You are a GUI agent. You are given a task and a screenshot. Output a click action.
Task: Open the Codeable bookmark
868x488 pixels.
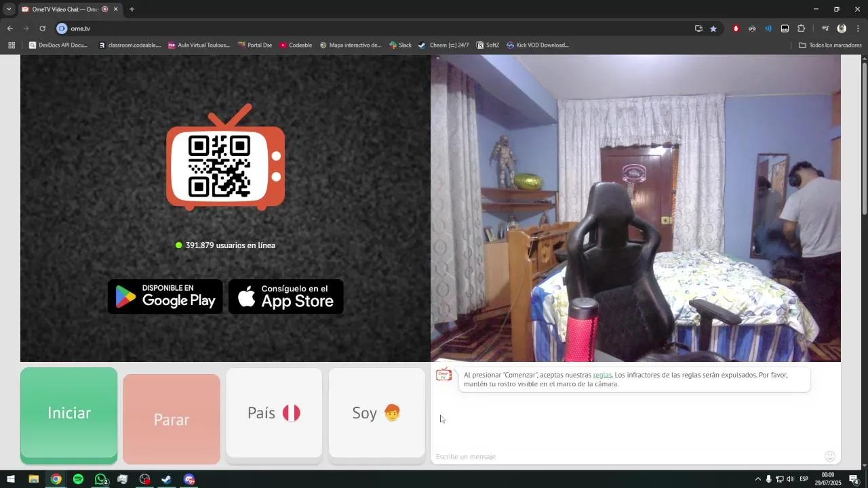coord(296,45)
